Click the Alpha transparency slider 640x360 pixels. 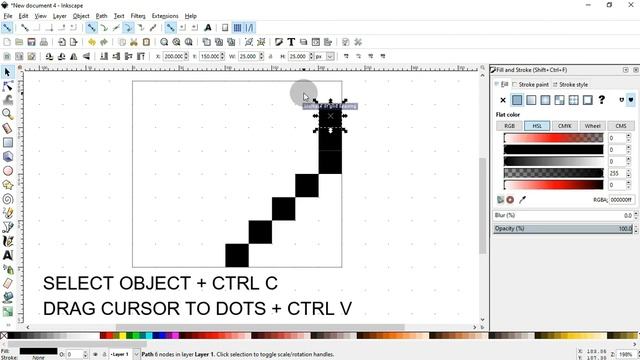(553, 173)
